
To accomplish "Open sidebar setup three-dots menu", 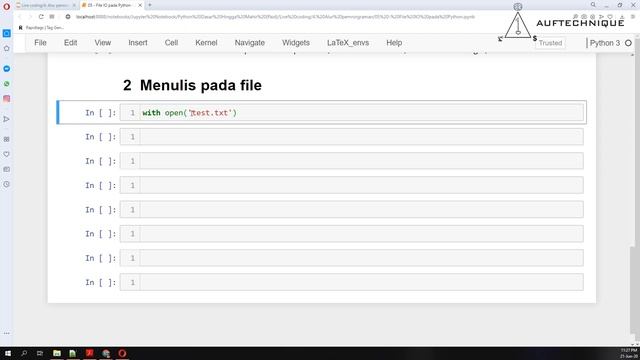I will (7, 333).
